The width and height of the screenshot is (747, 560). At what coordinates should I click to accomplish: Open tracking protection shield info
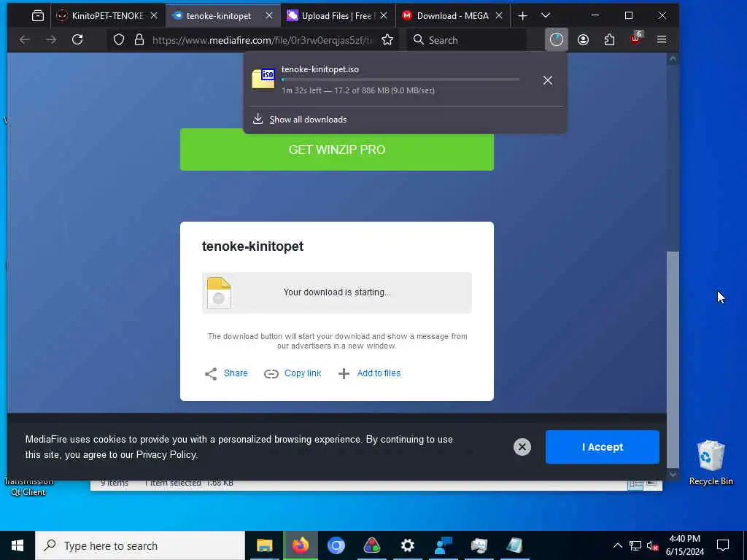(x=119, y=39)
